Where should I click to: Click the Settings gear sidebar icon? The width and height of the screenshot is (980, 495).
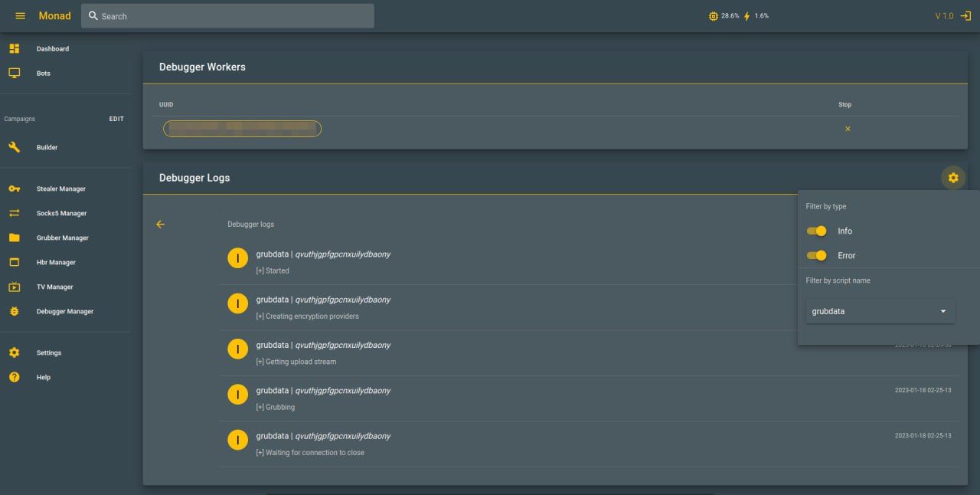point(14,352)
